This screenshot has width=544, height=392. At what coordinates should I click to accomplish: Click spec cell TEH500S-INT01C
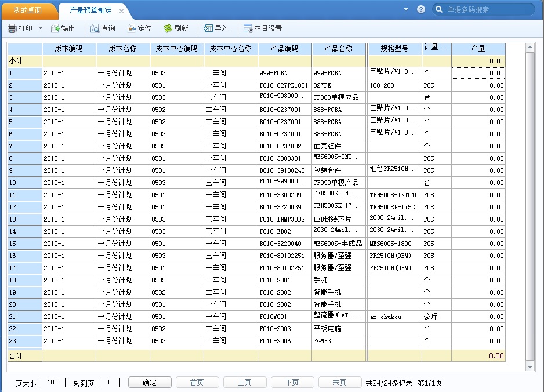(x=394, y=195)
